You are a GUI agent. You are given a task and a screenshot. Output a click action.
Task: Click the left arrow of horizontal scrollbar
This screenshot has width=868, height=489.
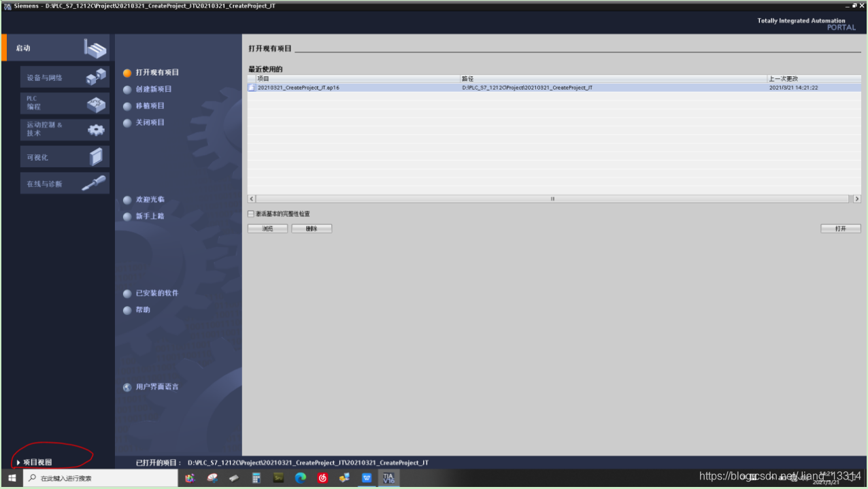tap(252, 199)
